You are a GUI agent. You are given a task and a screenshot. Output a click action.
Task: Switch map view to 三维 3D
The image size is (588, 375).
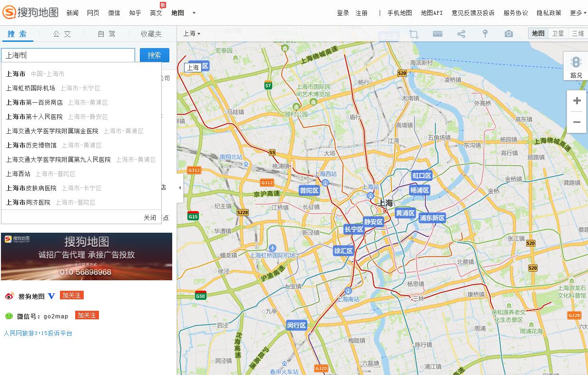pos(578,33)
